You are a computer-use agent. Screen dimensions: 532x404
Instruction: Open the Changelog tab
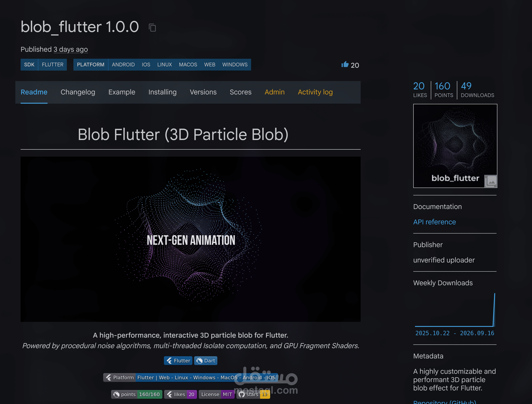coord(78,92)
